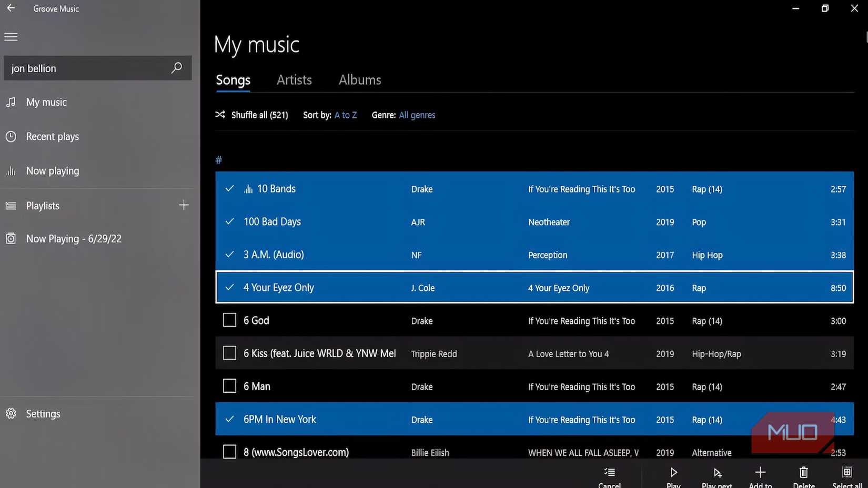Open artist Drake on 10 Bands row
868x488 pixels.
coord(422,189)
